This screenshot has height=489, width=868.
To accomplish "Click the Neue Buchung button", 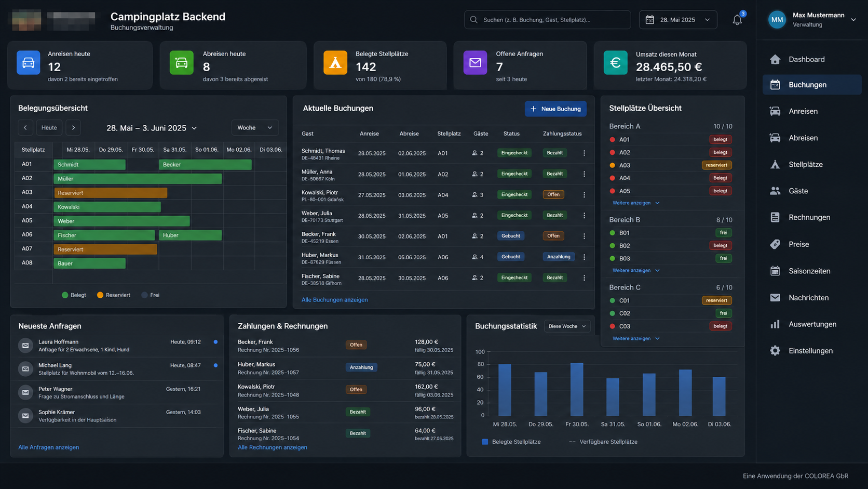I will (x=555, y=109).
